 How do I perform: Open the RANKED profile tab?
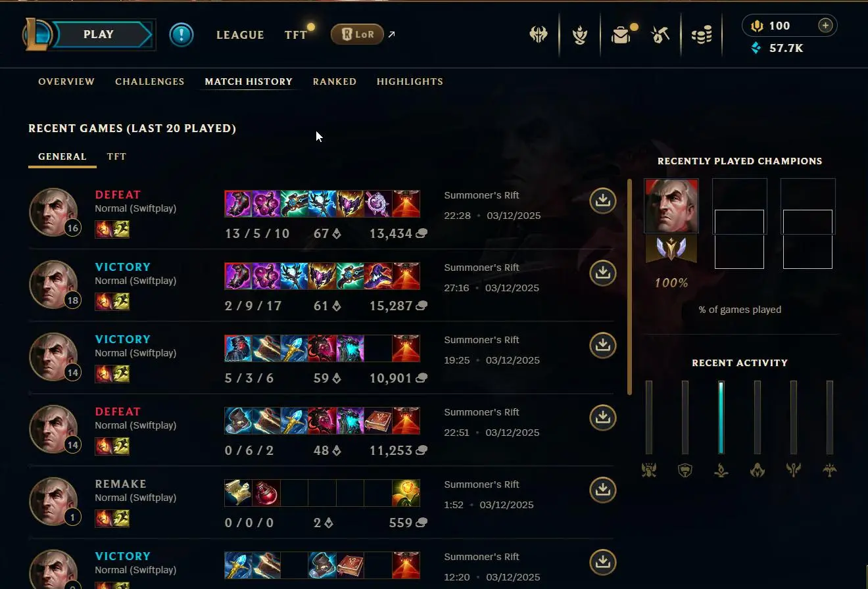335,82
